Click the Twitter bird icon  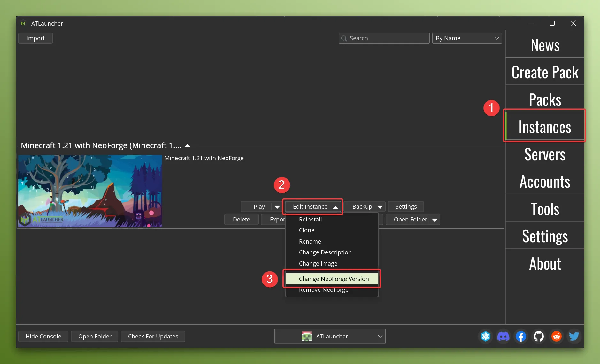click(x=573, y=336)
